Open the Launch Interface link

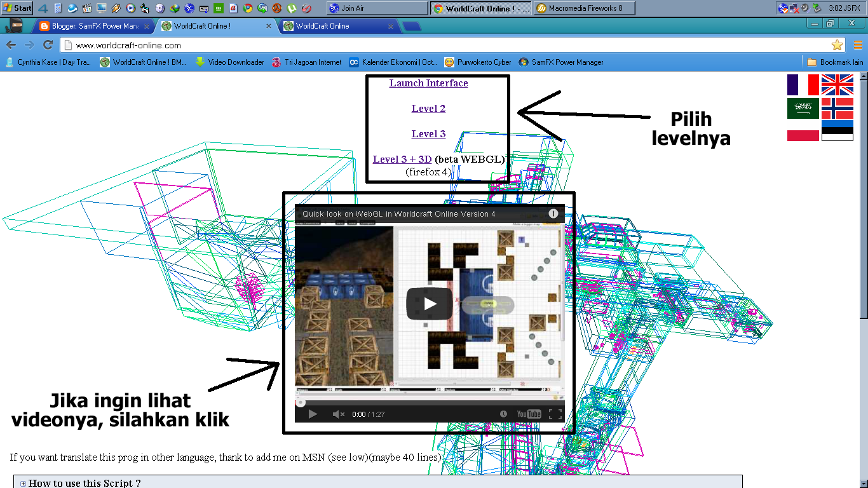coord(428,83)
